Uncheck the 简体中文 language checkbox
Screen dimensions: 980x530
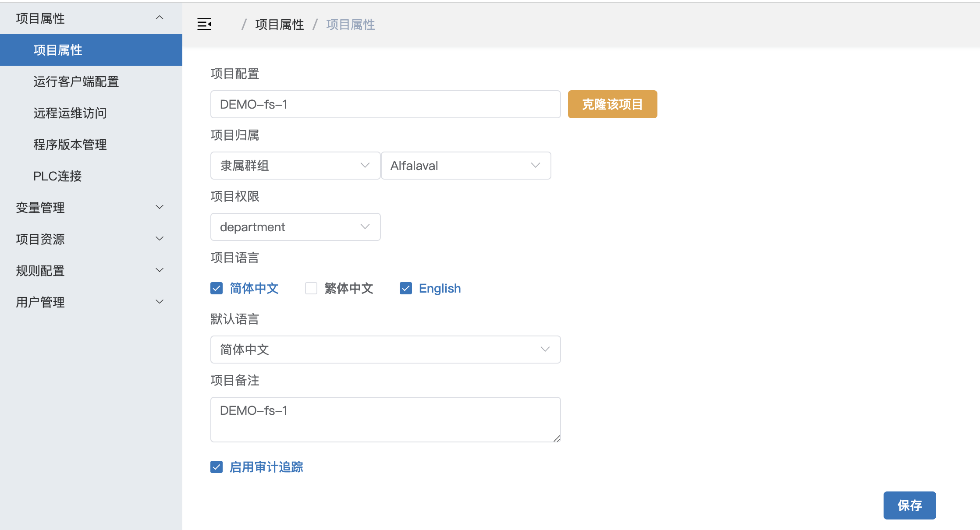[217, 288]
